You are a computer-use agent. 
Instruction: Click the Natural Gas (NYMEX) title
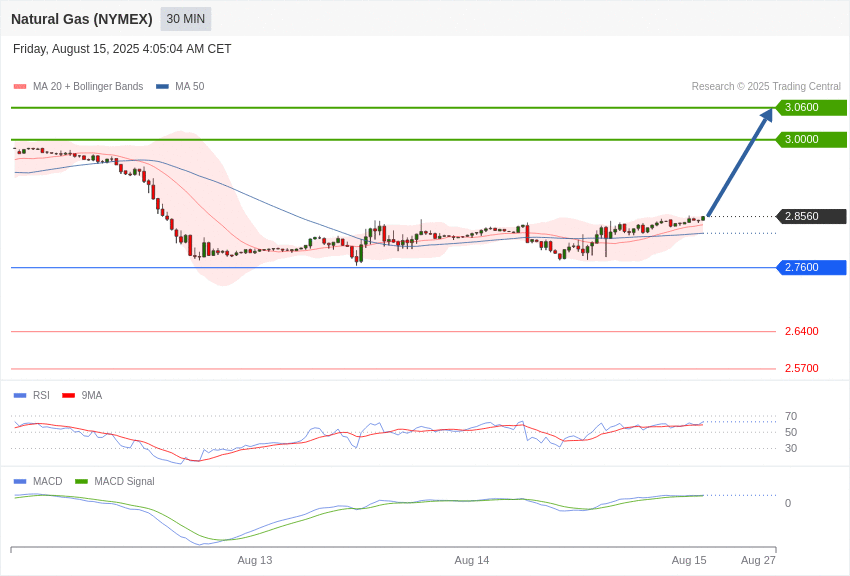82,19
